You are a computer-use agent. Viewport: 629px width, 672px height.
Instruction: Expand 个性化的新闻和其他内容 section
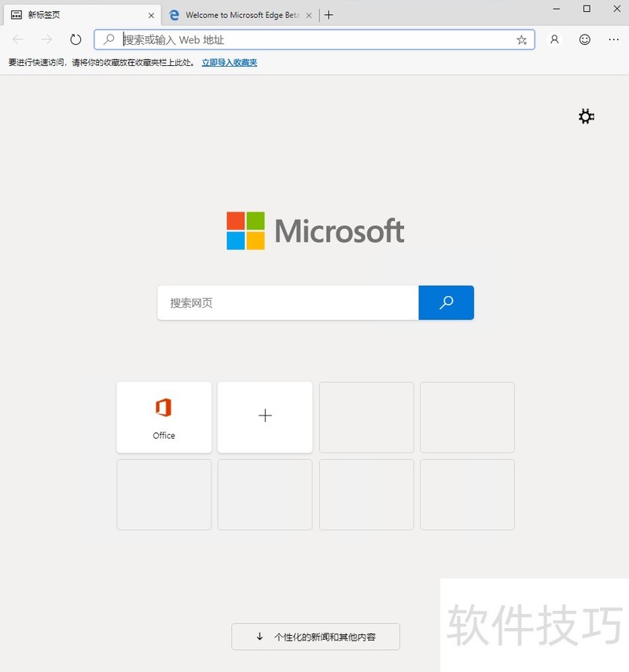(x=315, y=637)
